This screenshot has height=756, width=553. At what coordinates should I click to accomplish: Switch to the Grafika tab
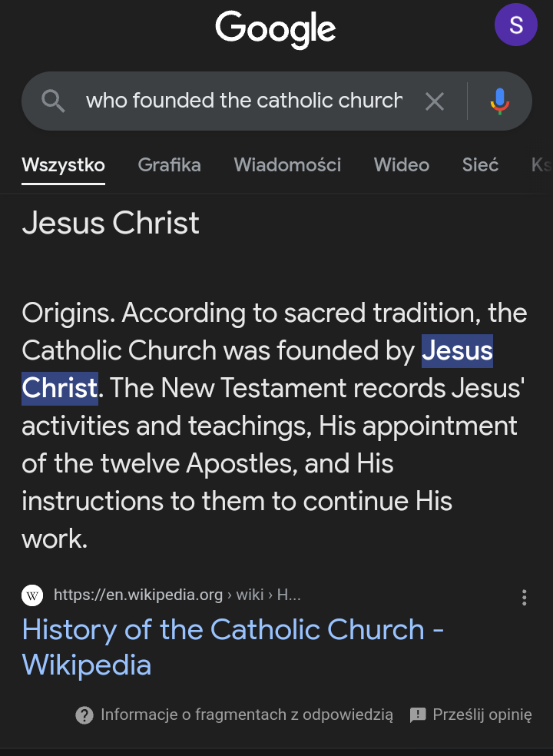point(169,164)
